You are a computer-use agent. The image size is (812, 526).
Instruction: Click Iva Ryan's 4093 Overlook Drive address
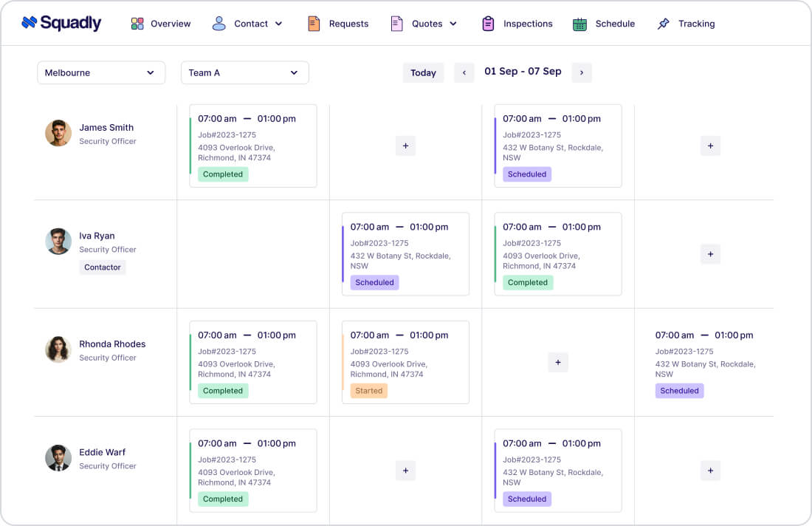(540, 261)
